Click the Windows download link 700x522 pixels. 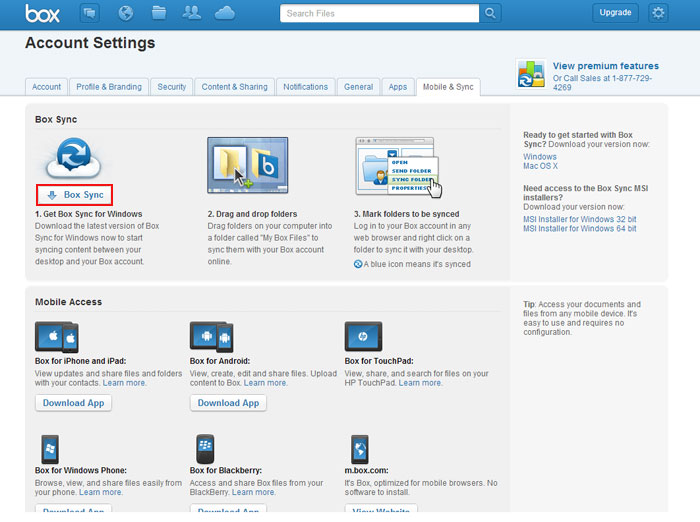click(540, 157)
